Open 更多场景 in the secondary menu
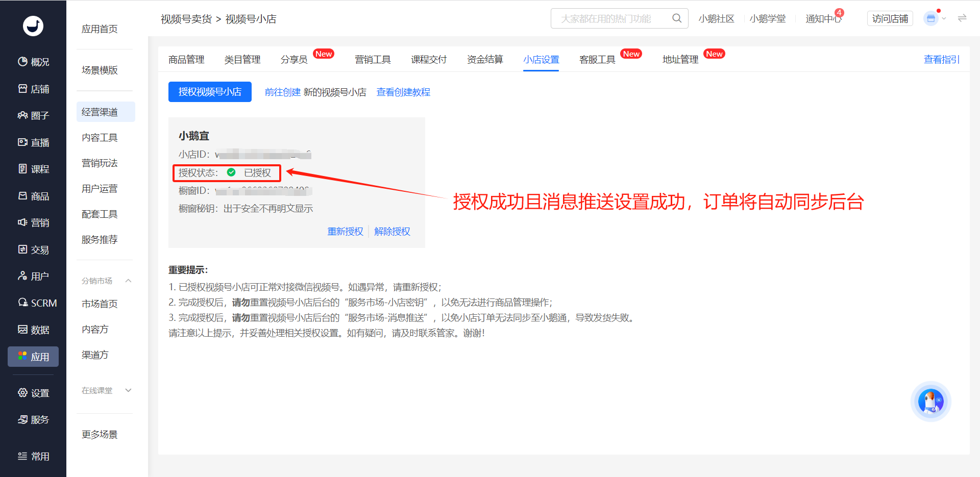This screenshot has height=477, width=980. click(x=100, y=435)
